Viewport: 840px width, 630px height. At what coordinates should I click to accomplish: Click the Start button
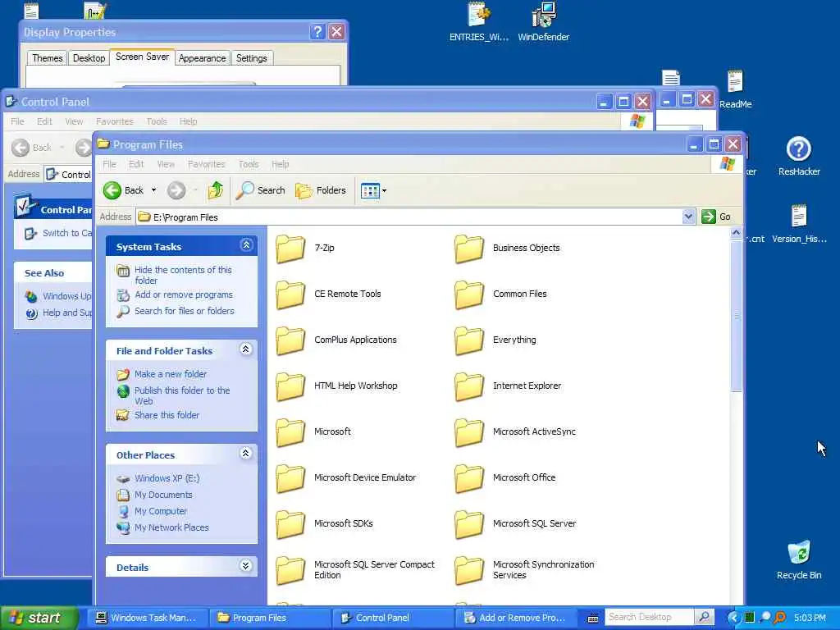(x=39, y=618)
